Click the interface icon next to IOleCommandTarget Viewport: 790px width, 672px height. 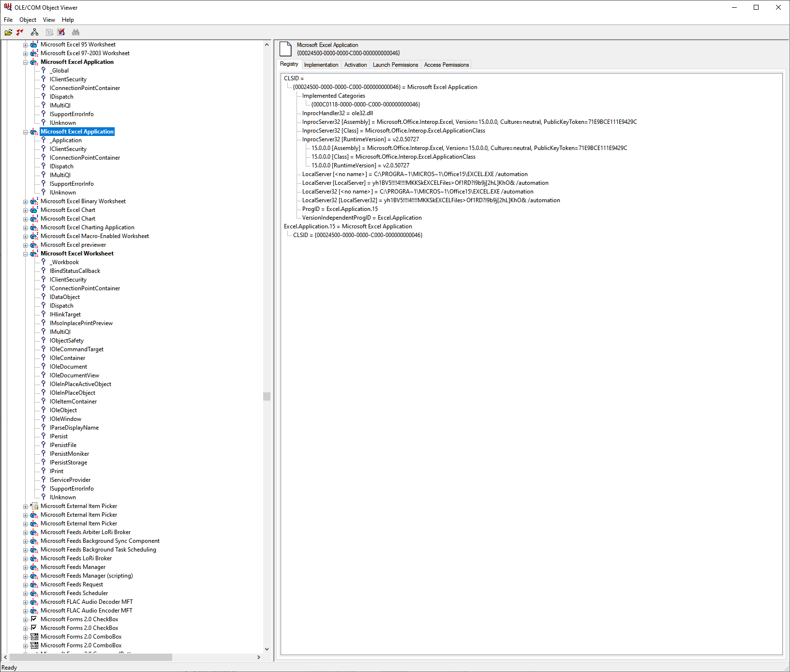click(x=44, y=349)
